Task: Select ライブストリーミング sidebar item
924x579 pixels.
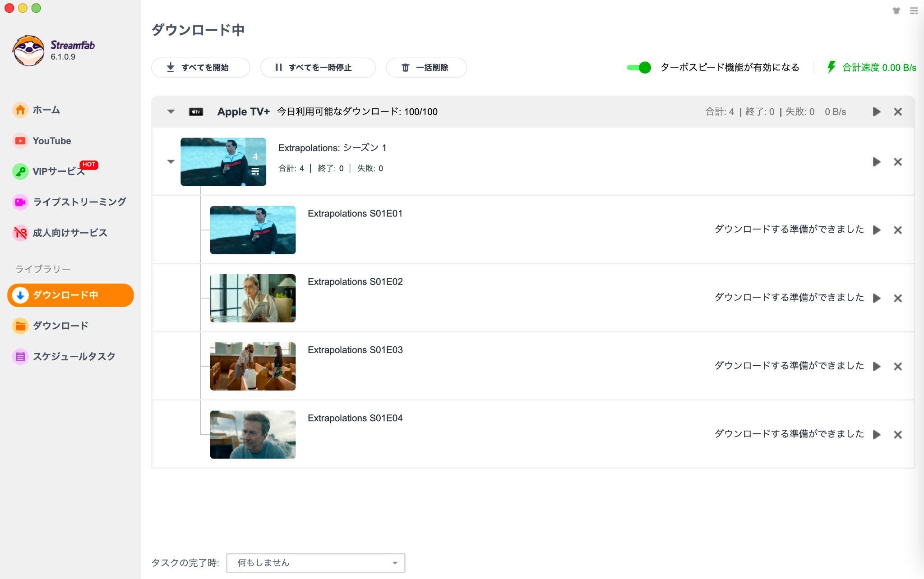Action: [69, 202]
